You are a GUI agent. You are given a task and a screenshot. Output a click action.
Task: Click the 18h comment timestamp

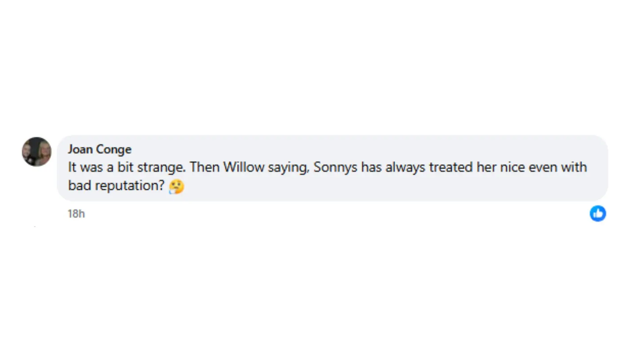pyautogui.click(x=76, y=214)
